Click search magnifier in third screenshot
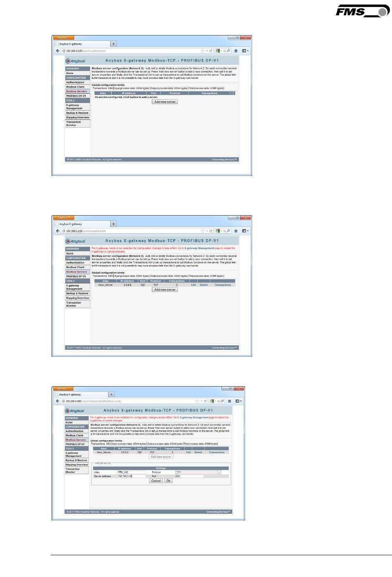The height and width of the screenshot is (577, 392). click(x=223, y=401)
